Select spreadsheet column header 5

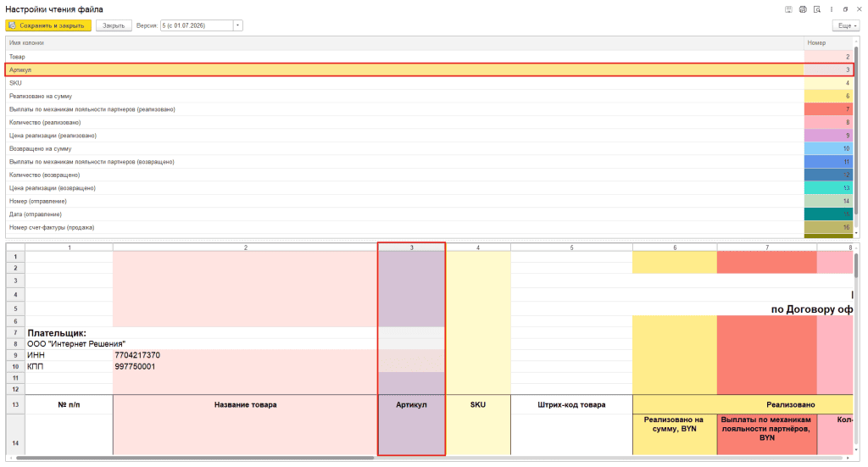[x=571, y=247]
